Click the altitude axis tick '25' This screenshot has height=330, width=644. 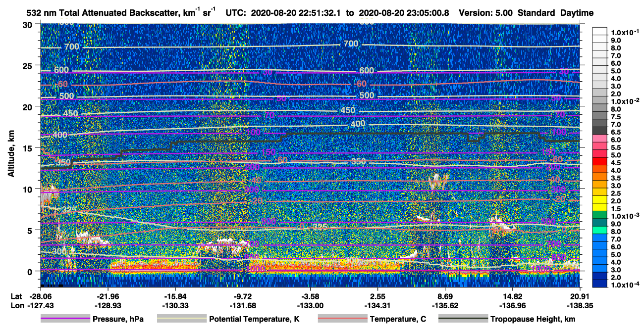[x=29, y=65]
